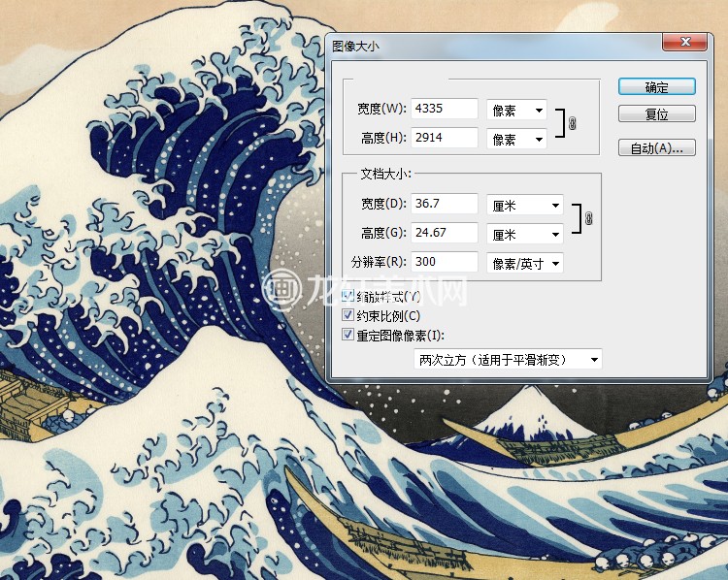This screenshot has width=728, height=580.
Task: Click the pixel dimensions chain link icon
Action: click(572, 123)
